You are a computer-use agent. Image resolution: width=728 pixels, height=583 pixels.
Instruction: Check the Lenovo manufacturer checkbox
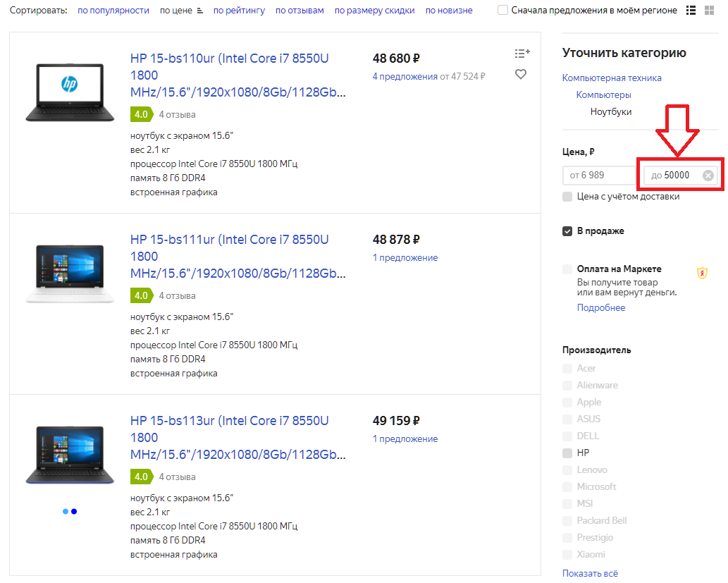tap(567, 470)
